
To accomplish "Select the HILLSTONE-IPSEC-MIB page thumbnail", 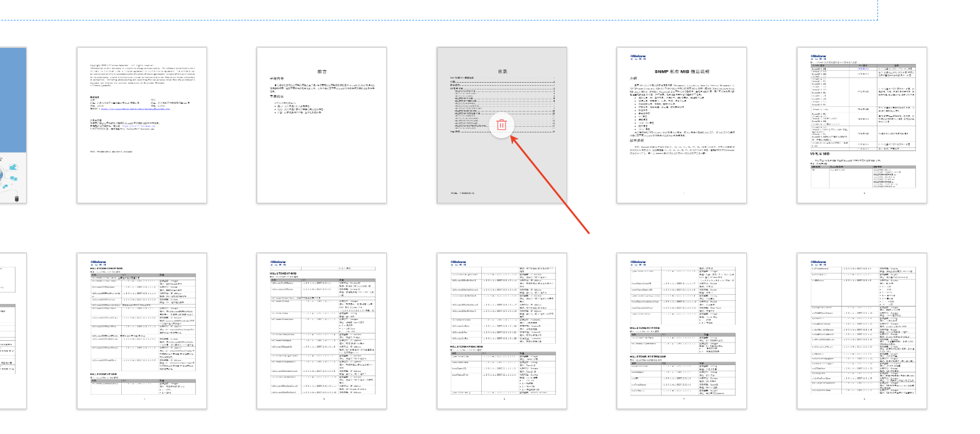I will click(502, 331).
